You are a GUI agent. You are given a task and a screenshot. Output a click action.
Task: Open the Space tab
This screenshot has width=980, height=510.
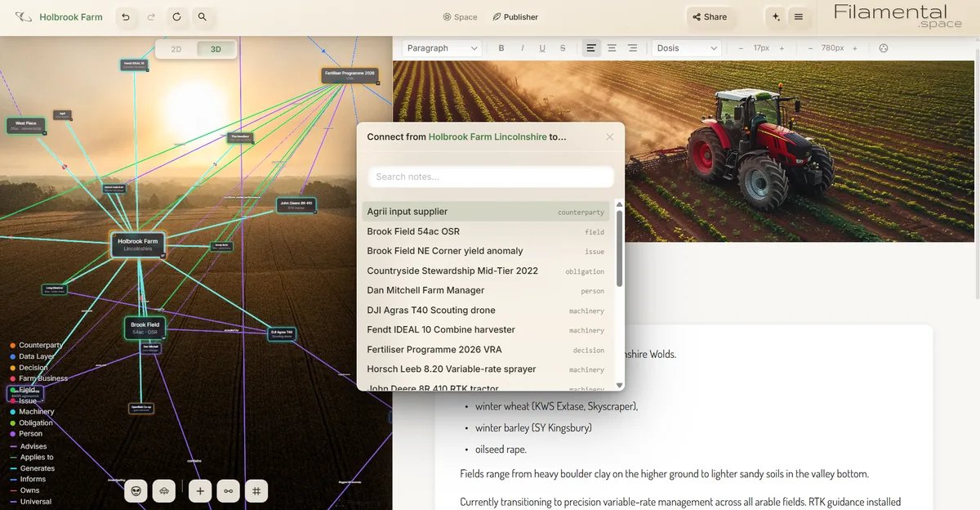(x=460, y=16)
